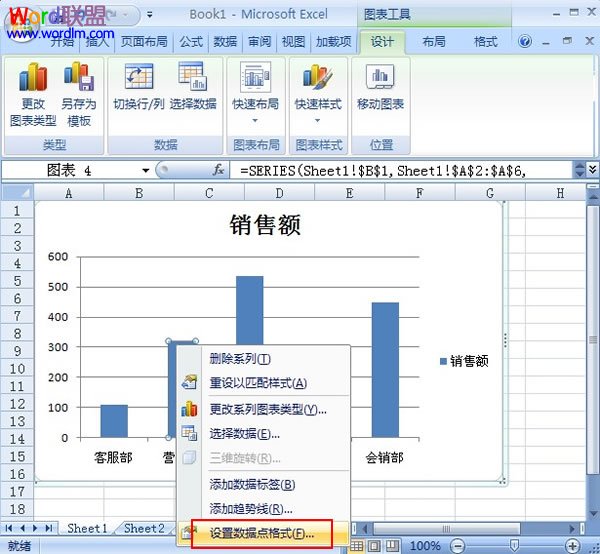Select column H header
The height and width of the screenshot is (554, 600).
[x=560, y=193]
